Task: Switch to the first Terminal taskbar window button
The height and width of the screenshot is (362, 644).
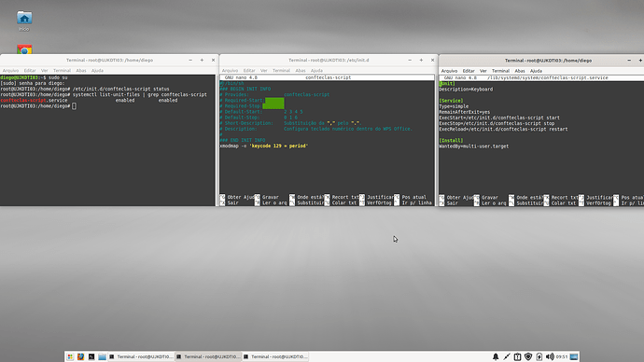Action: pos(141,356)
